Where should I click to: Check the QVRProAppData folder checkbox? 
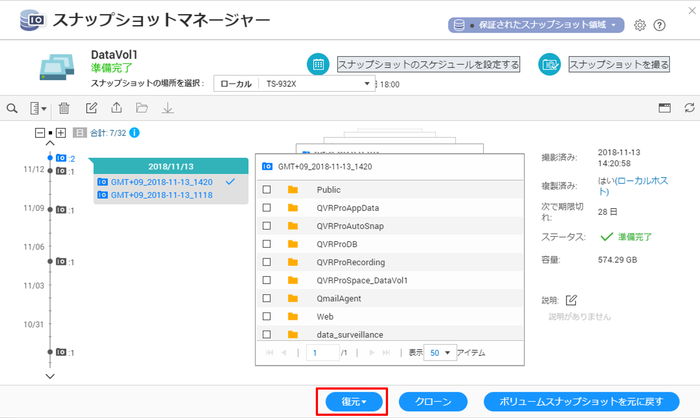click(x=267, y=208)
